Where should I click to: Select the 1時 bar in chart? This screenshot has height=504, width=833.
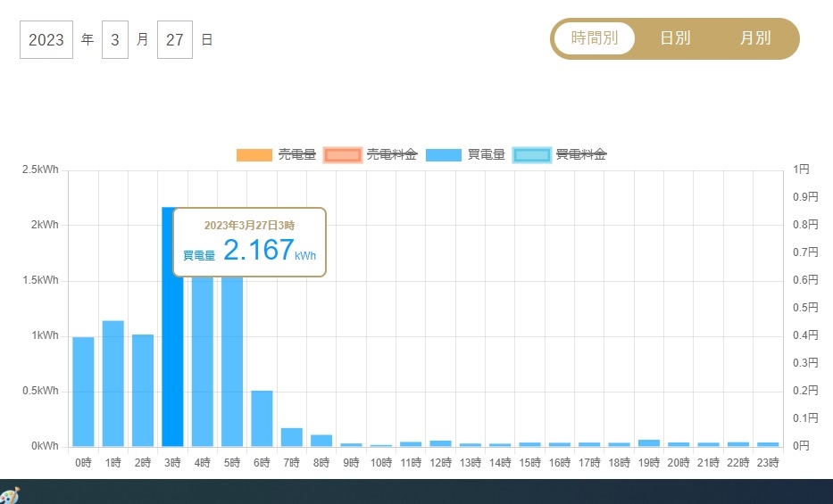pos(113,384)
